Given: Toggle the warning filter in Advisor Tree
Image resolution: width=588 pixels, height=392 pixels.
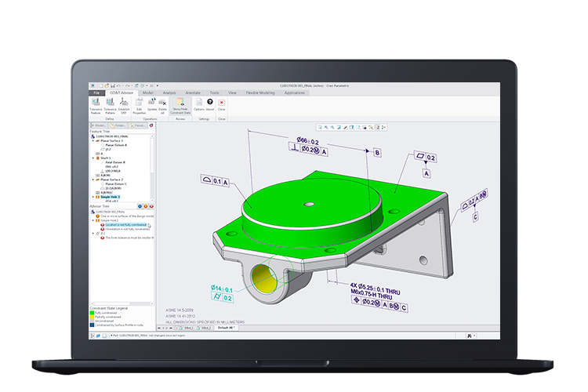Looking at the screenshot, I should pos(146,206).
